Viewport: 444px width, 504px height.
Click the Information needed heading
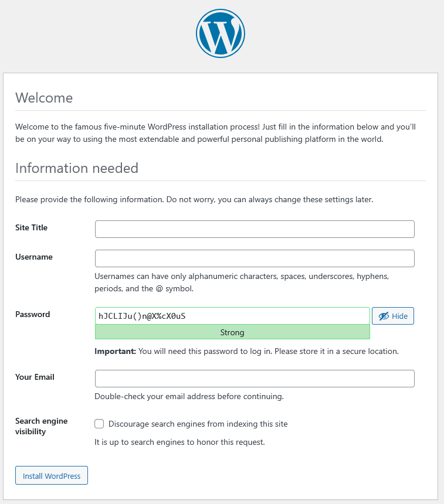pyautogui.click(x=77, y=168)
